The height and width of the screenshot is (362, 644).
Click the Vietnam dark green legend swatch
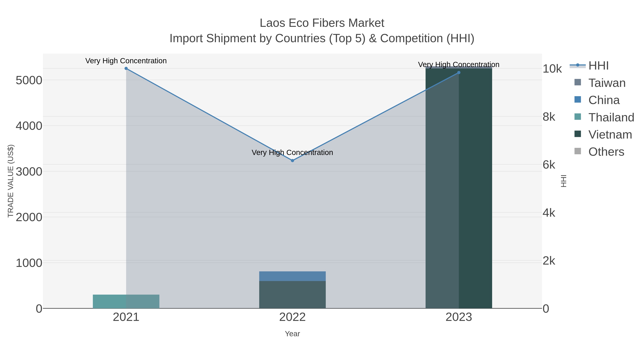tap(578, 134)
